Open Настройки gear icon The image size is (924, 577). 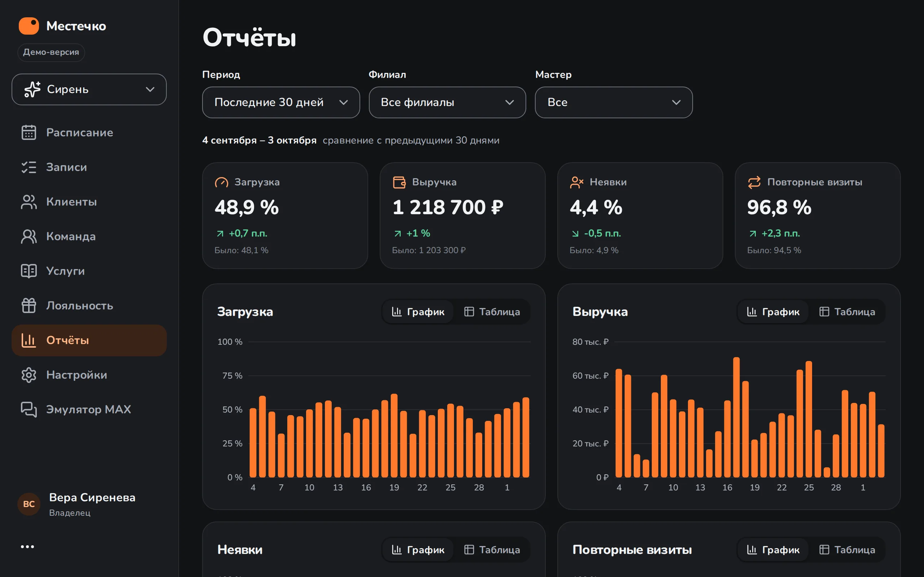[x=29, y=375]
